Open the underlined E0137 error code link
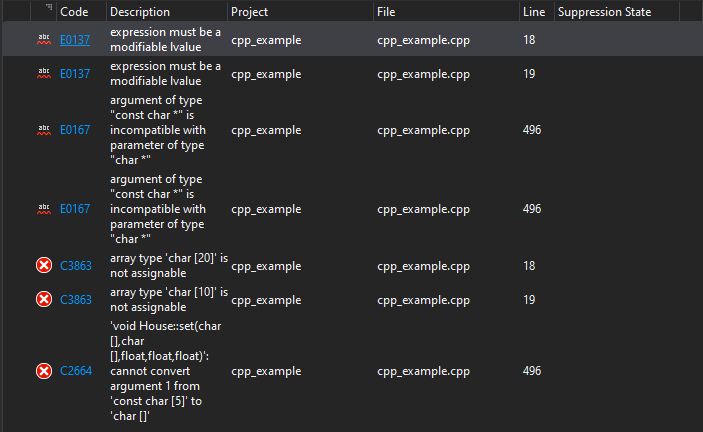703x432 pixels. click(75, 40)
